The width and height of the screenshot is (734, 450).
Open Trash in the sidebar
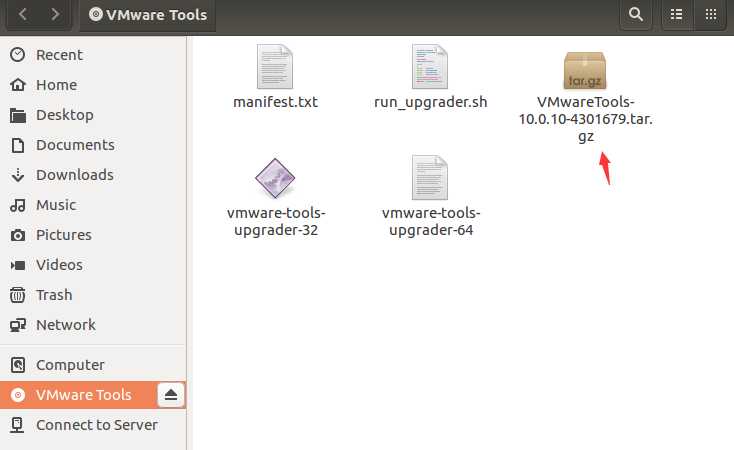tap(93, 295)
